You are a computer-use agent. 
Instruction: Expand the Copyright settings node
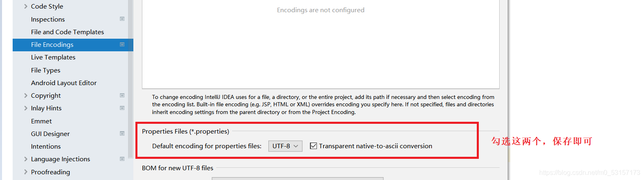pos(26,95)
